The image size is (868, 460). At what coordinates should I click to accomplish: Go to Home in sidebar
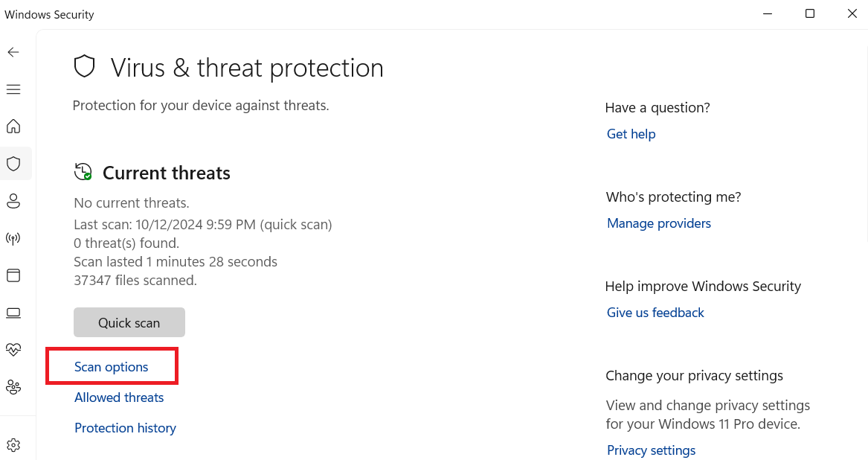tap(13, 127)
